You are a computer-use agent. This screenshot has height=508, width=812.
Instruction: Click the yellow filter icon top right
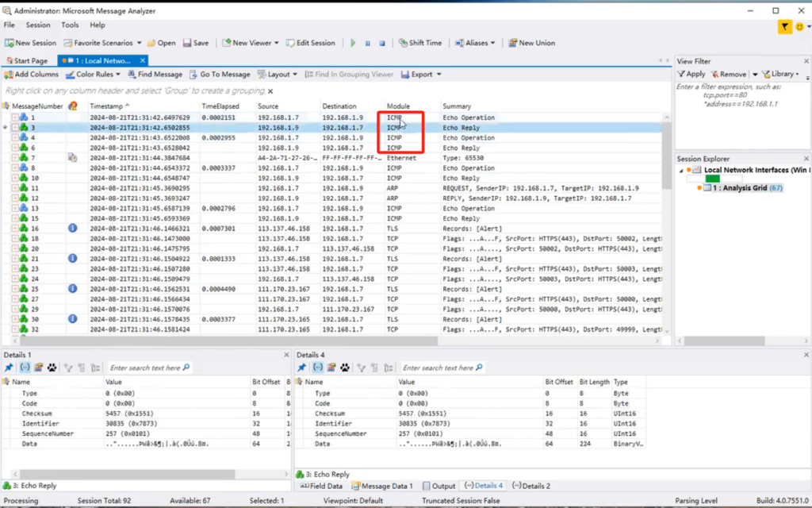coord(785,26)
